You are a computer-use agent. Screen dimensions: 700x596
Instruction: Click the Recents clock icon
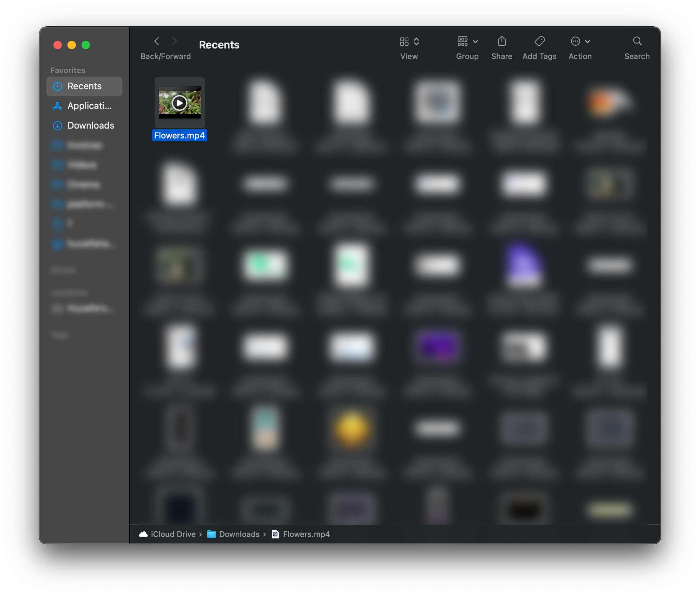58,86
